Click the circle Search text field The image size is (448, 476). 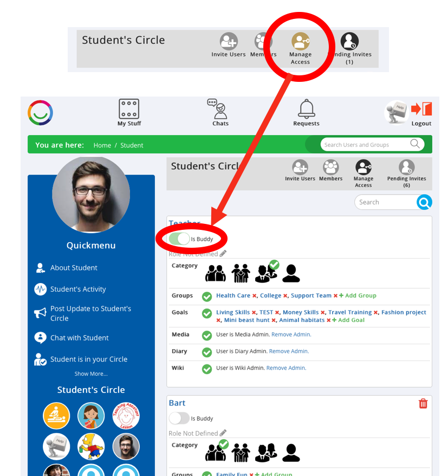point(386,202)
